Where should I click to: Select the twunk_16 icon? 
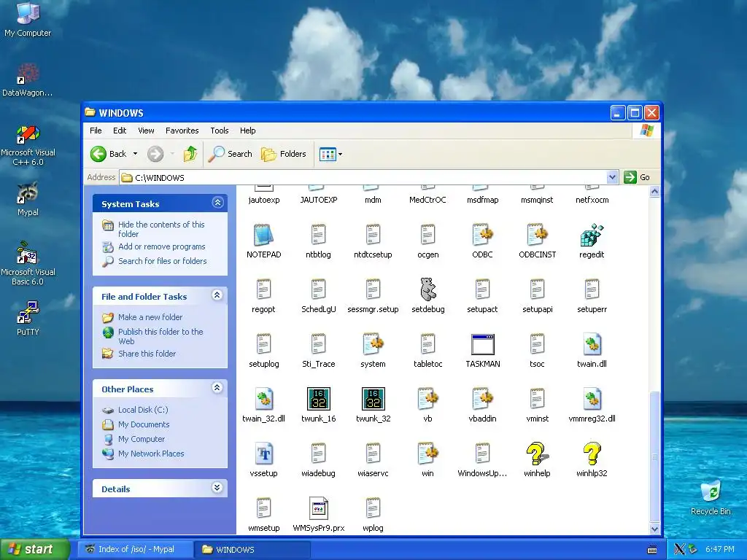[318, 399]
